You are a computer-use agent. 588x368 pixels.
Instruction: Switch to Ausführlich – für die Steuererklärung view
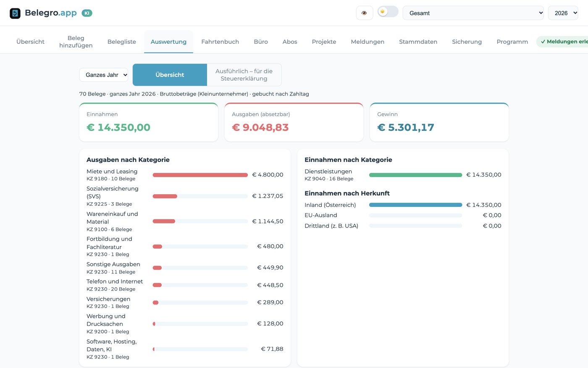(244, 75)
